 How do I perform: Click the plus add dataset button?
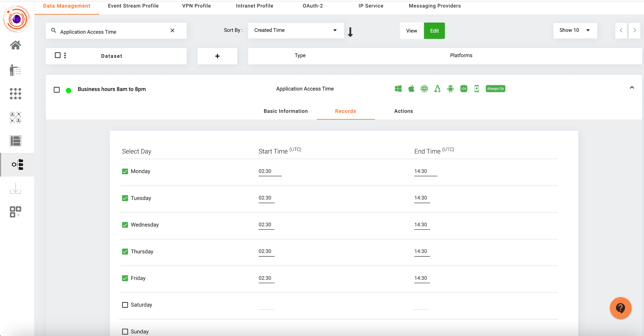tap(217, 56)
